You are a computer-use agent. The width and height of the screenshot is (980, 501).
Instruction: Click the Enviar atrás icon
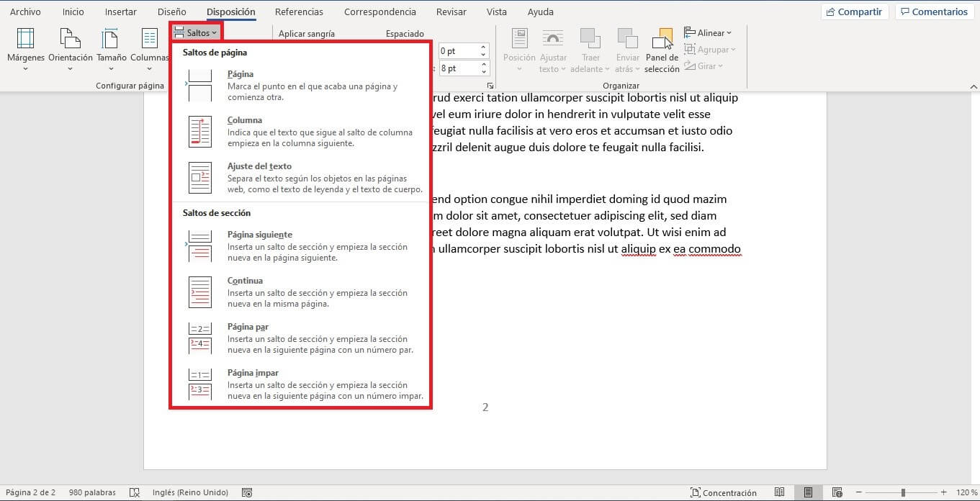click(628, 39)
